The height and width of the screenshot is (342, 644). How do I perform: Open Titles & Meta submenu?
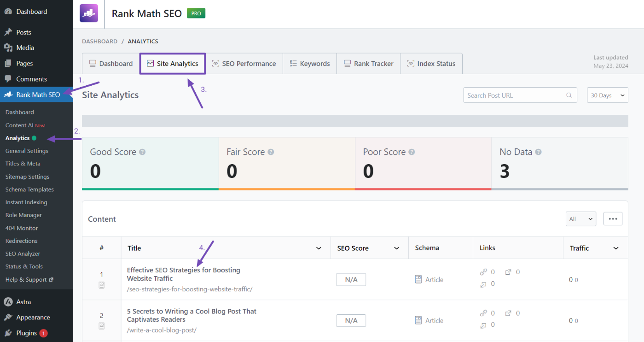[x=23, y=164]
